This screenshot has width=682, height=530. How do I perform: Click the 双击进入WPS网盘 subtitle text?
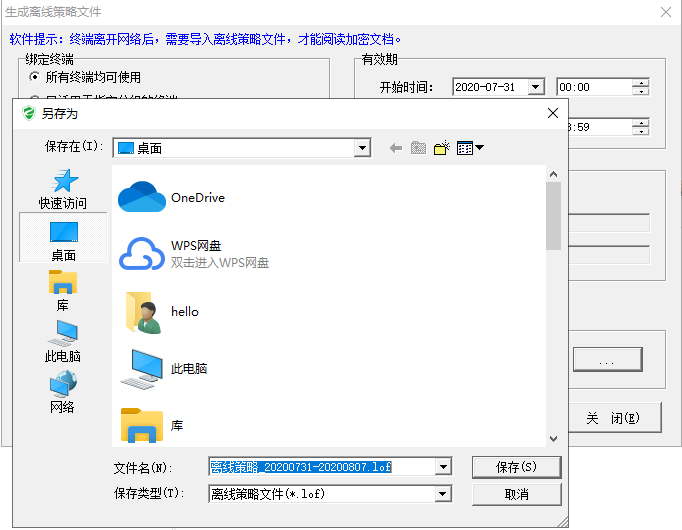[220, 263]
